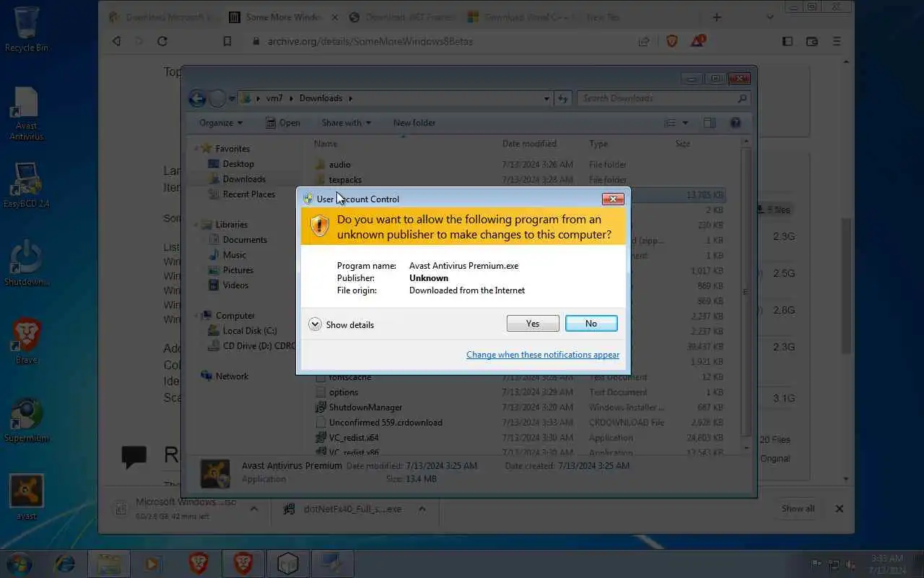Open the address bar history dropdown
Screen dimensions: 924x578
click(546, 98)
